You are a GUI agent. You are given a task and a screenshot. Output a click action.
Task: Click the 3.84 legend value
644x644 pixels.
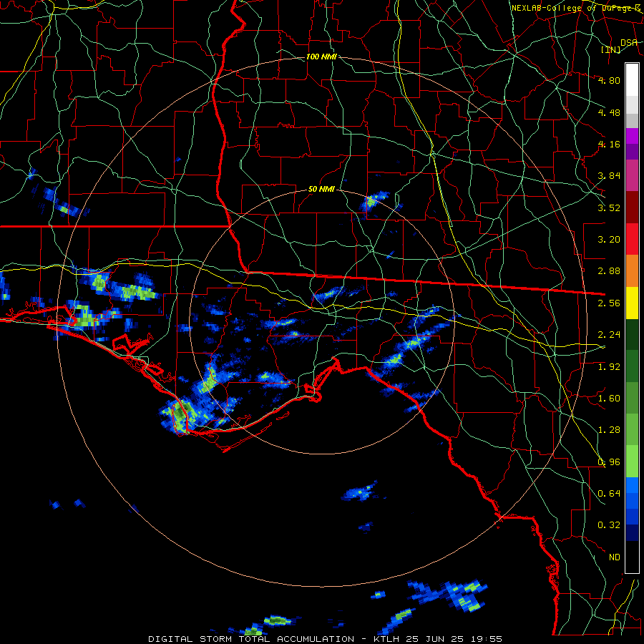[x=609, y=176]
